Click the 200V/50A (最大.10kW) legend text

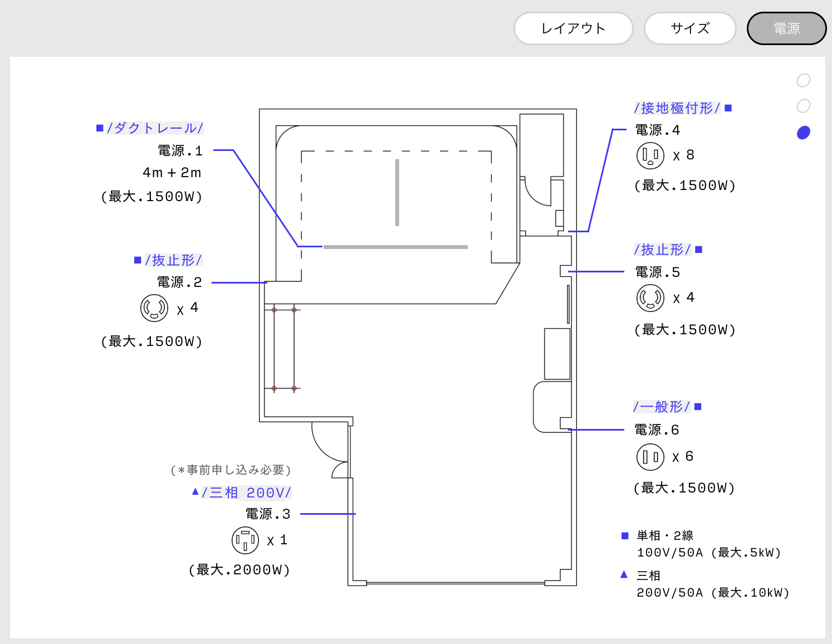(x=713, y=593)
